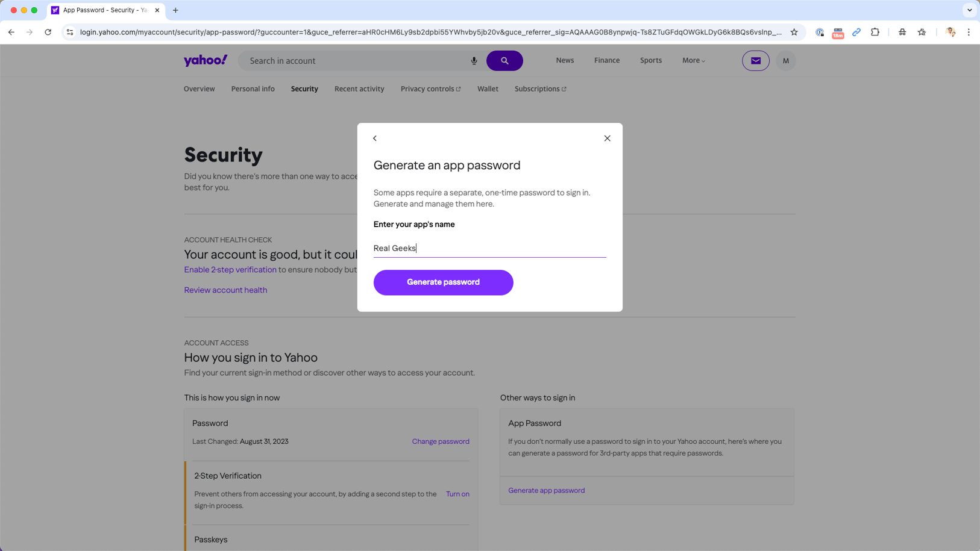Open Chrome's three-dot menu
The image size is (980, 551).
969,33
